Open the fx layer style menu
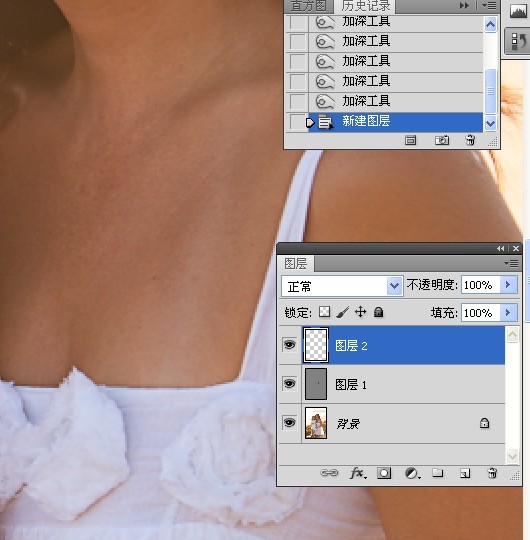 click(x=358, y=474)
